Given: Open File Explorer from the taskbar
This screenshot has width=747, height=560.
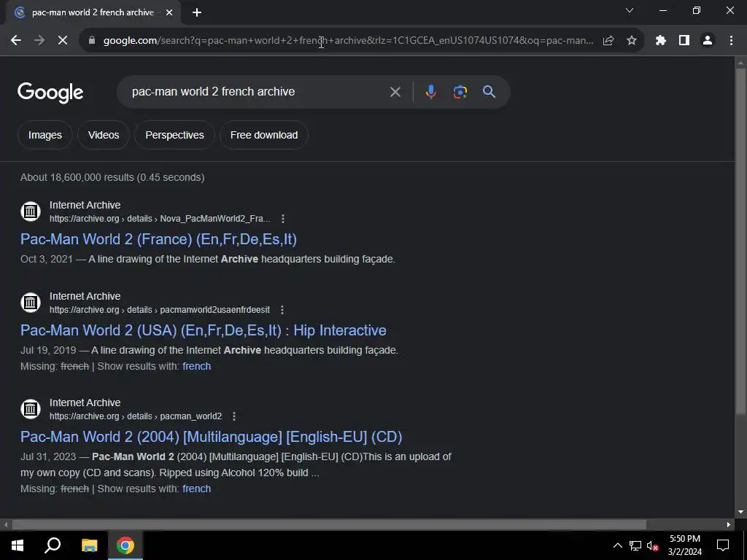Looking at the screenshot, I should pos(89,545).
